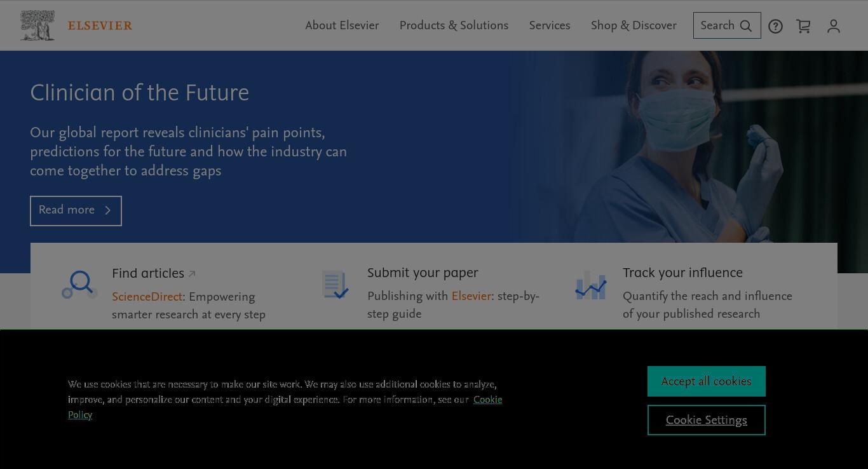Viewport: 868px width, 469px height.
Task: Click the Track your influence chart icon
Action: [591, 285]
